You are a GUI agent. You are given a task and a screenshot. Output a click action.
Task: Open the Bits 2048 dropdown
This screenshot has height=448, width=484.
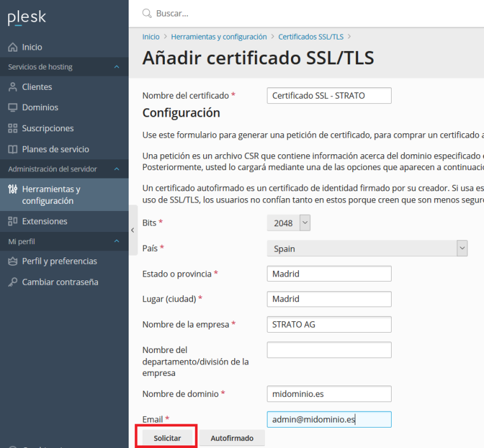point(288,223)
